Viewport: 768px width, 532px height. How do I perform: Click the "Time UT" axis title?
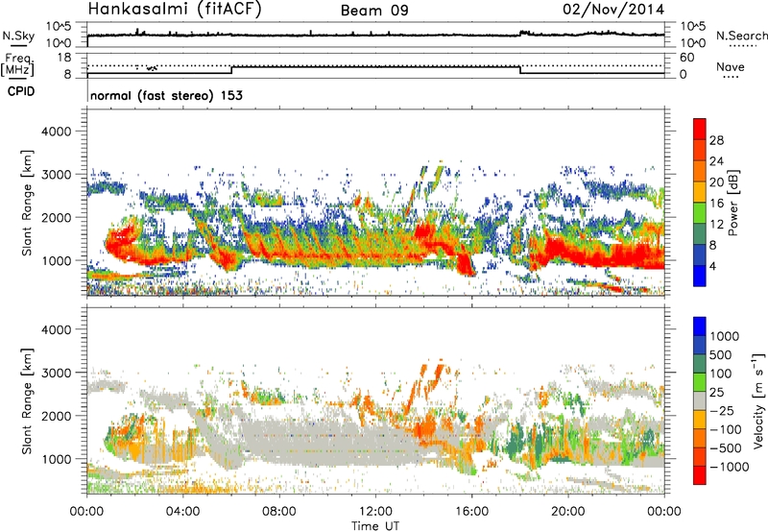(375, 526)
